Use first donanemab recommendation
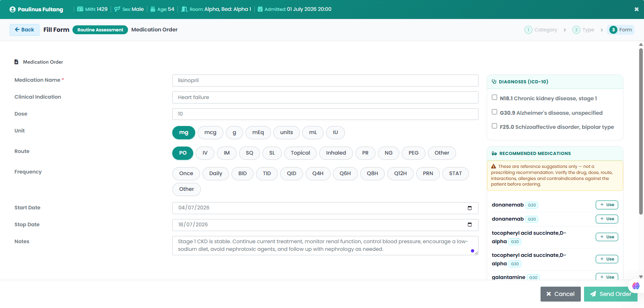This screenshot has height=308, width=644. point(607,205)
